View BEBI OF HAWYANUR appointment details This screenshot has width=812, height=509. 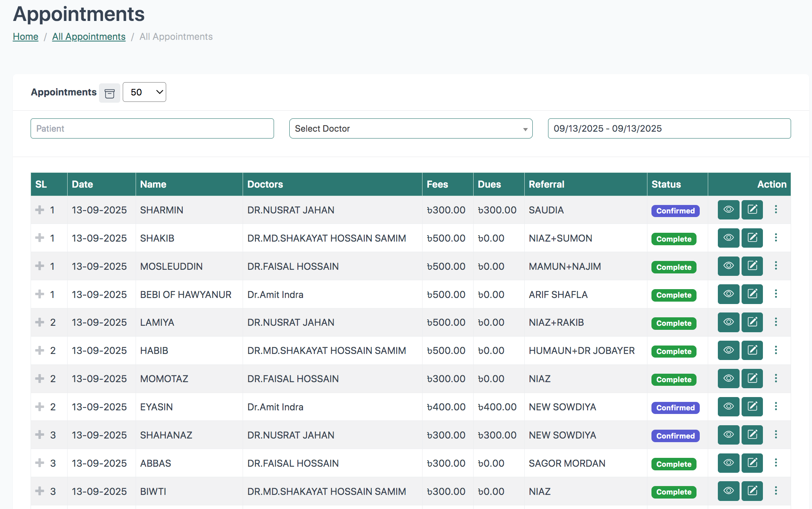click(x=728, y=294)
